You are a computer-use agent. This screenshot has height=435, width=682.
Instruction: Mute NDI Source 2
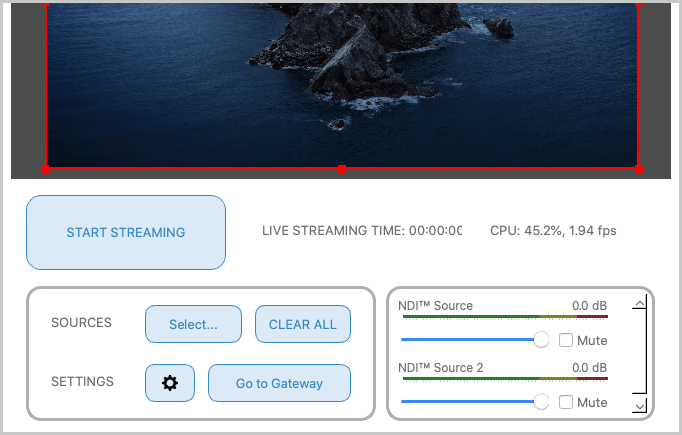566,402
